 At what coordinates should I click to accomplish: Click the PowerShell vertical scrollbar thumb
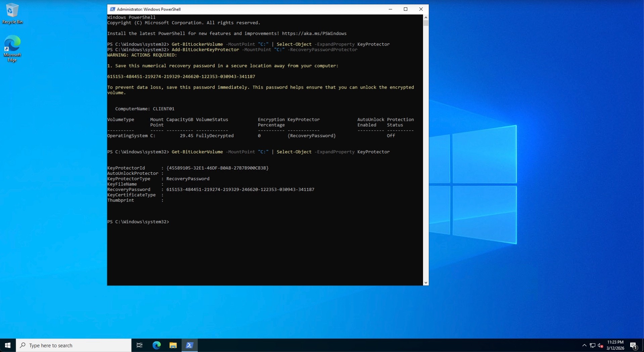pos(426,23)
